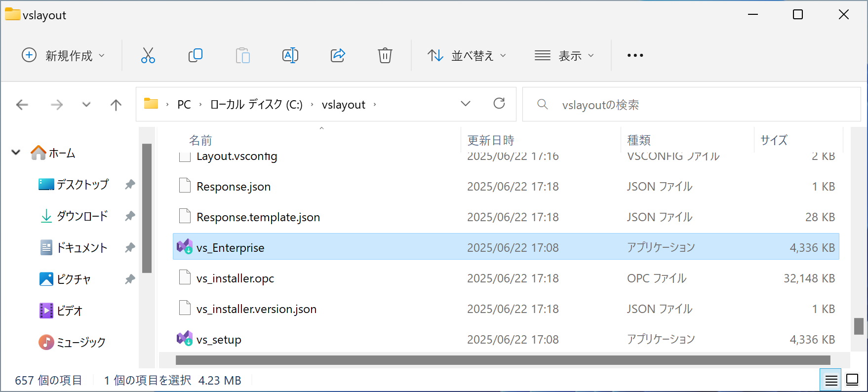
Task: Click the search magnifier icon
Action: 543,104
